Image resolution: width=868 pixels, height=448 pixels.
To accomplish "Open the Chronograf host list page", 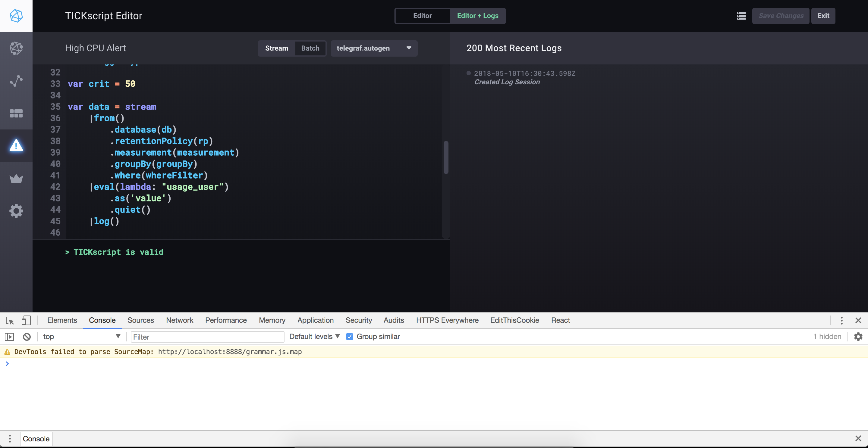I will (16, 48).
